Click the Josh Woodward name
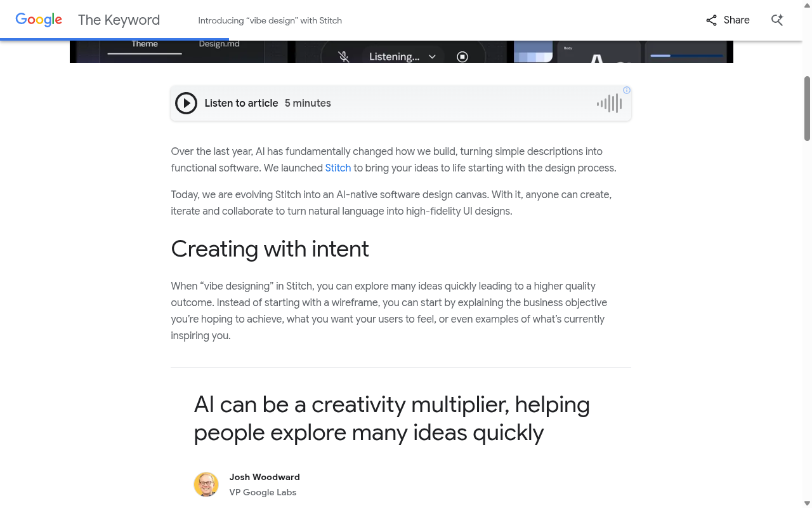812x508 pixels. coord(265,477)
